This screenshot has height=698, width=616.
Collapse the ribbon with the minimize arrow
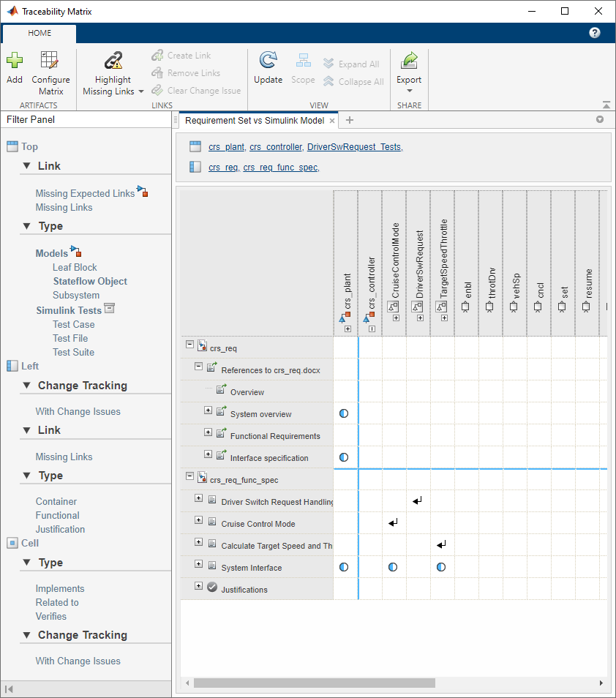pos(606,103)
